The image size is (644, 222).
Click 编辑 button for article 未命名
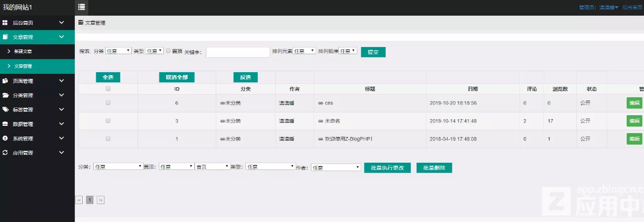click(x=634, y=121)
